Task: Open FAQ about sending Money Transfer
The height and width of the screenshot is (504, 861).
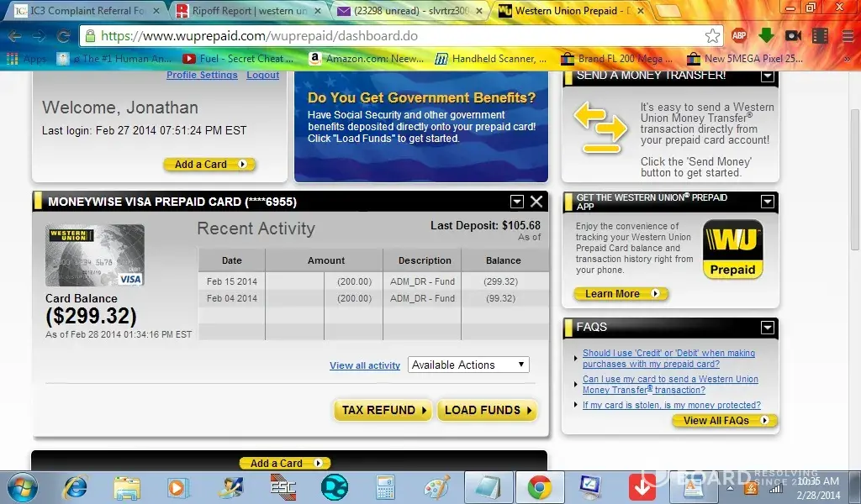Action: pos(670,385)
